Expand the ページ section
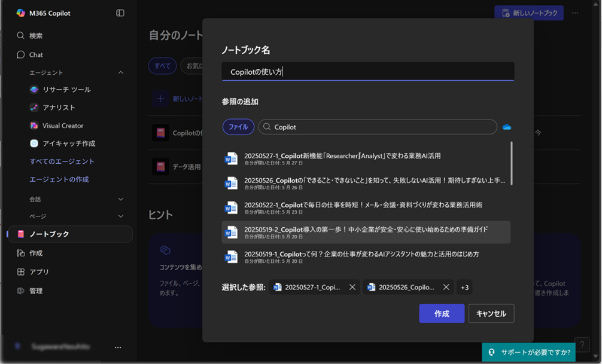 click(x=121, y=216)
